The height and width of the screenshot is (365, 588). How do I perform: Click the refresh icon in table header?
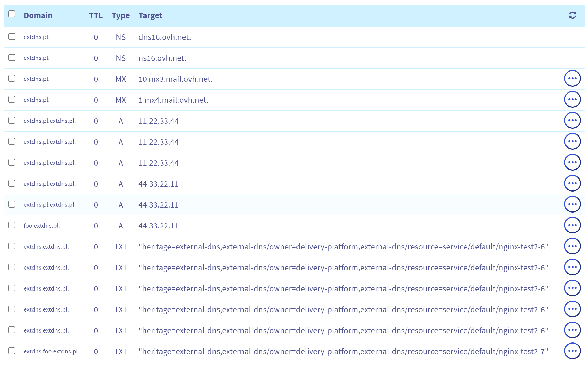coord(572,15)
